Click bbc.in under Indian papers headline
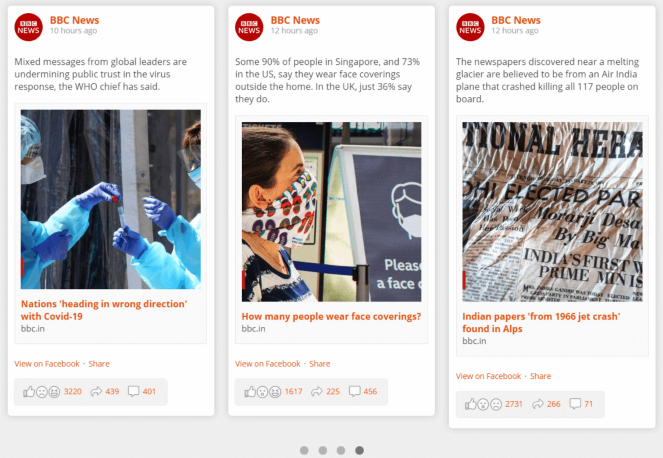 pyautogui.click(x=474, y=341)
